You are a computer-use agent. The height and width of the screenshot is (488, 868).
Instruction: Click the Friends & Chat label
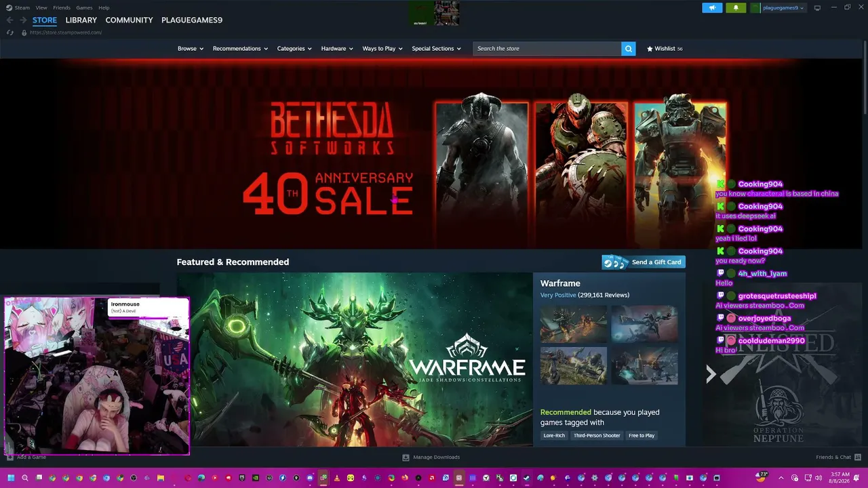pyautogui.click(x=833, y=457)
